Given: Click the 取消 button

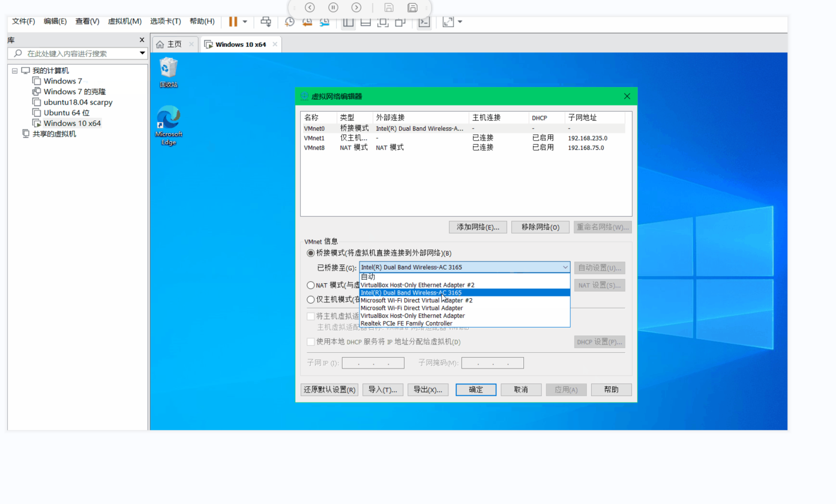Looking at the screenshot, I should (521, 389).
